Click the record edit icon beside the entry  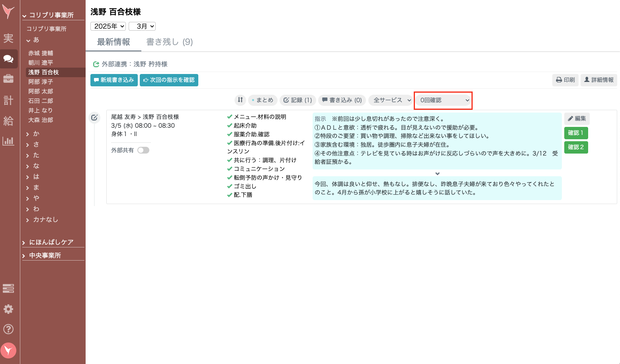tap(94, 117)
